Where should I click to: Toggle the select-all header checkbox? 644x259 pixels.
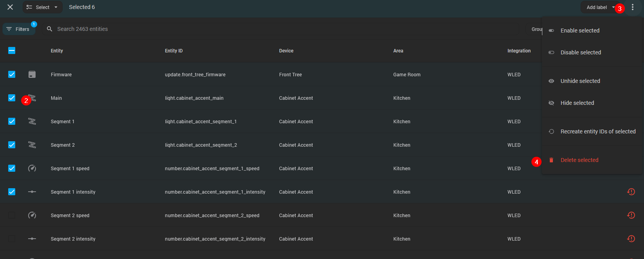12,50
